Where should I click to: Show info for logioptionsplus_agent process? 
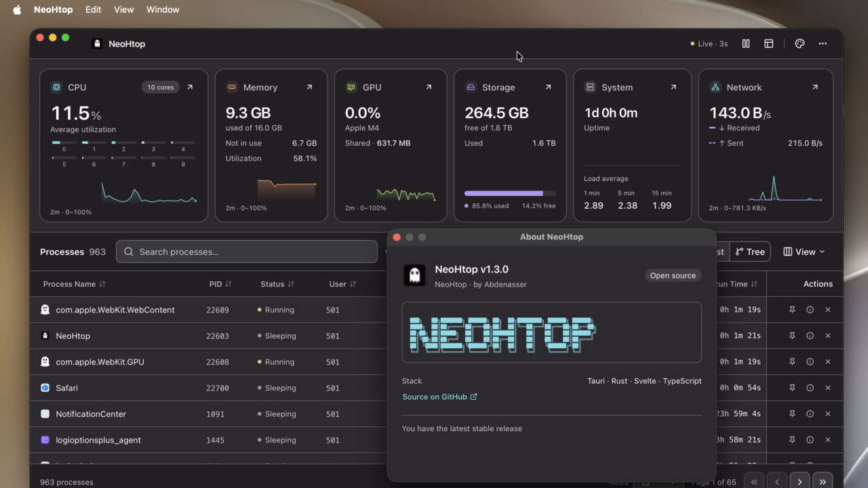point(810,440)
